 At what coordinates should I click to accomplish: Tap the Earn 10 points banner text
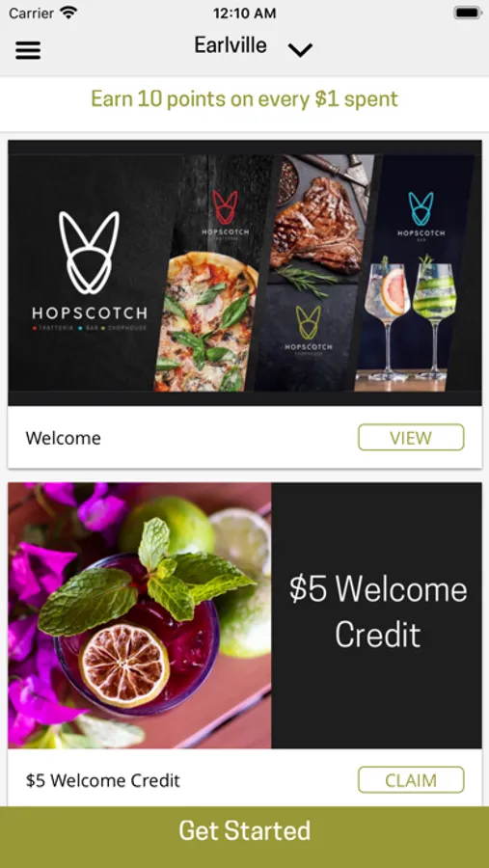[244, 99]
